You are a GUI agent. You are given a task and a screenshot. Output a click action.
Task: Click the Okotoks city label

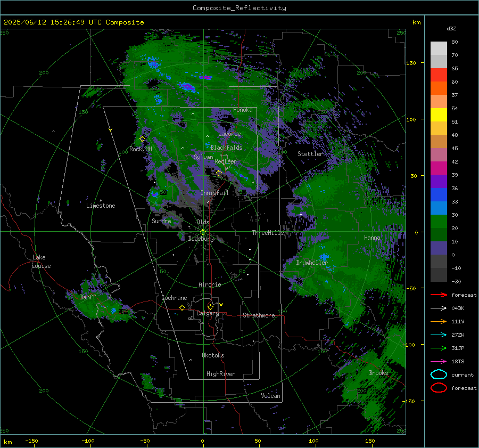pos(213,355)
